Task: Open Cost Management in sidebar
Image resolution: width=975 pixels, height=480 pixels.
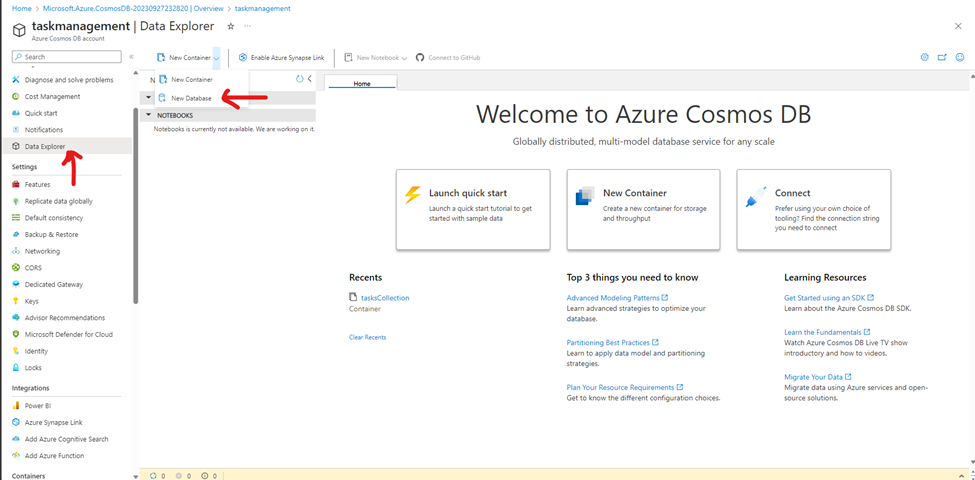Action: click(x=52, y=96)
